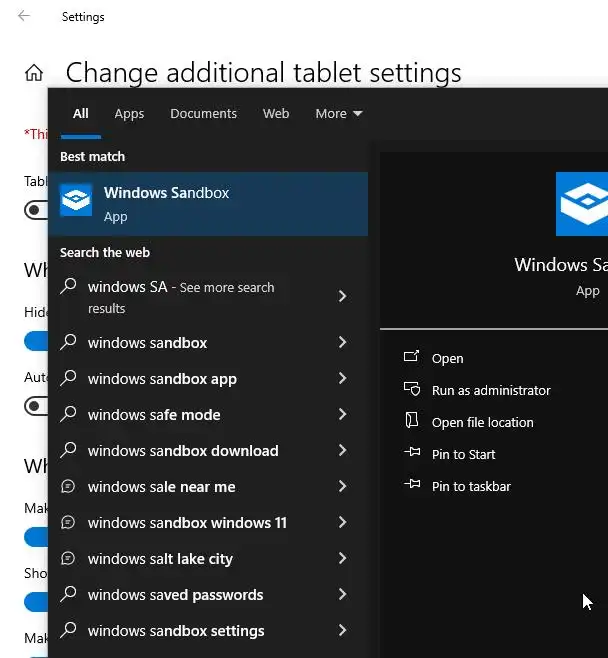
Task: Expand chevron for windows sandbox suggestion
Action: point(342,342)
